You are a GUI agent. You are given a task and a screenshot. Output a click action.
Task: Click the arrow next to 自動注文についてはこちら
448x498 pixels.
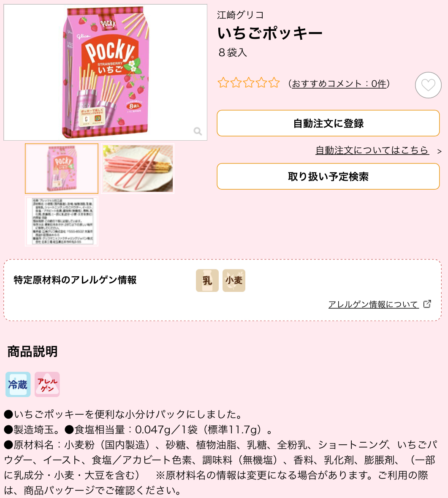click(439, 151)
